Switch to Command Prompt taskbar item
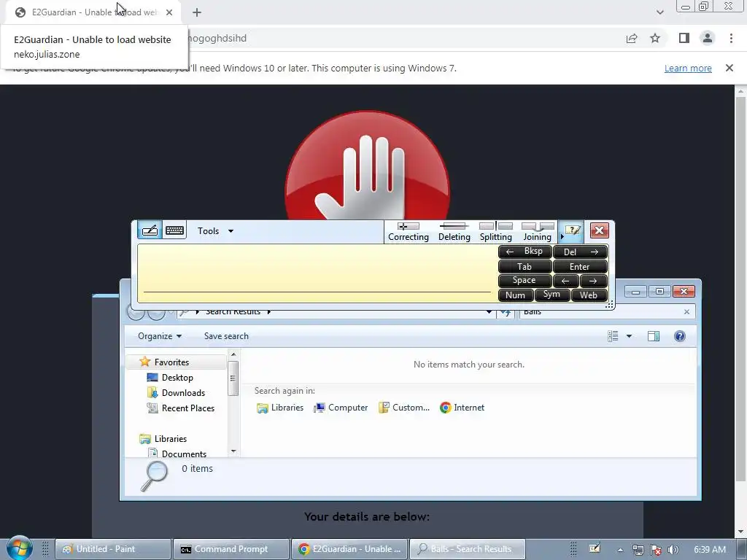This screenshot has width=747, height=560. [x=231, y=549]
